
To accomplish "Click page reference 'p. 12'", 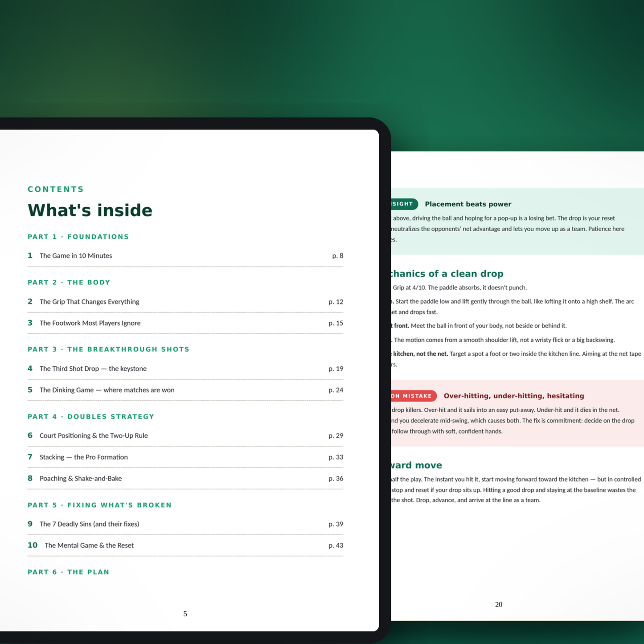I will tap(336, 302).
